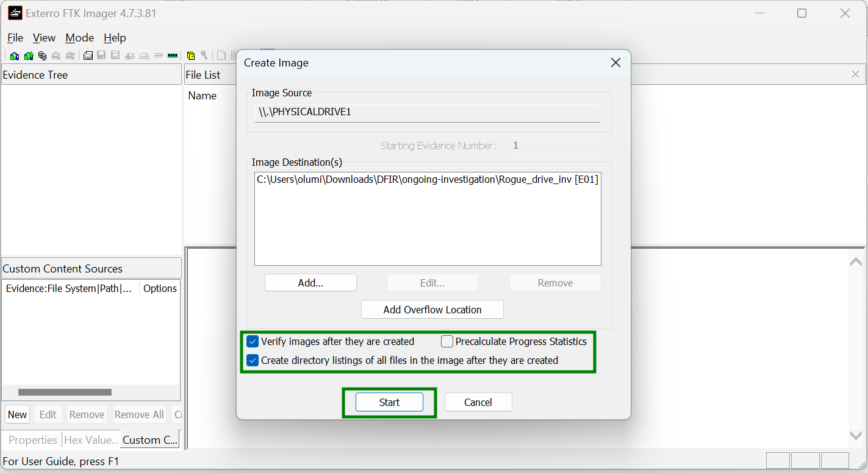Image resolution: width=868 pixels, height=473 pixels.
Task: Click the Add All Attached Devices icon
Action: click(x=28, y=56)
